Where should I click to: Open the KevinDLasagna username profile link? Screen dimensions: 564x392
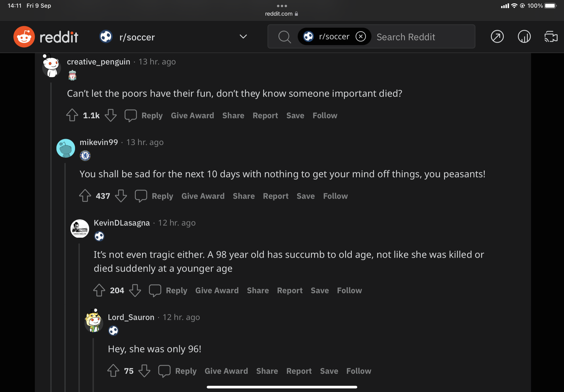click(x=122, y=223)
